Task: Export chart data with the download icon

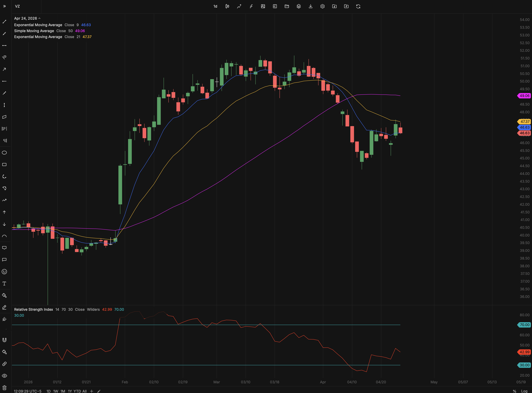Action: 311,6
